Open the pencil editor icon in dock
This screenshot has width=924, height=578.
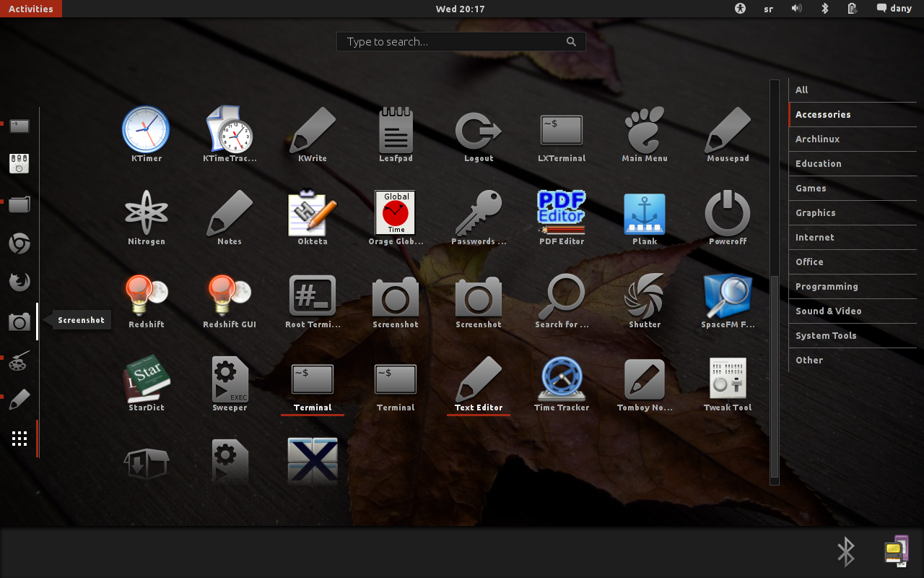pyautogui.click(x=19, y=400)
